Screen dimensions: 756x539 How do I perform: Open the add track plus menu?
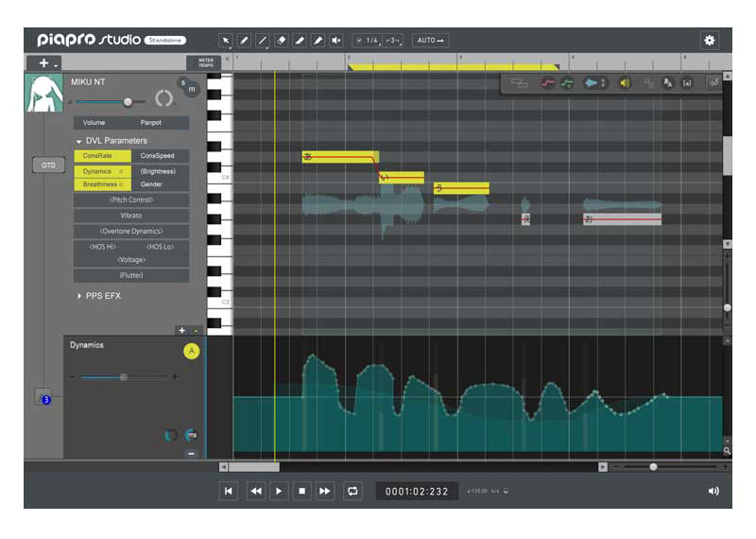pyautogui.click(x=44, y=63)
